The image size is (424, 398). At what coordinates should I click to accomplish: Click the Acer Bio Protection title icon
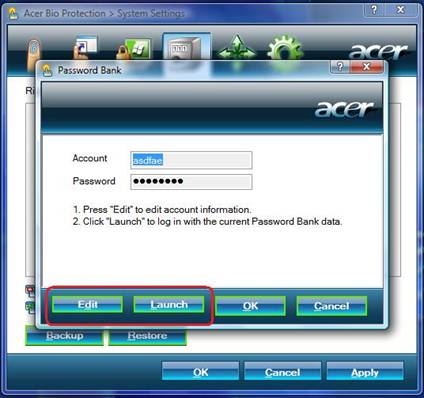point(13,14)
